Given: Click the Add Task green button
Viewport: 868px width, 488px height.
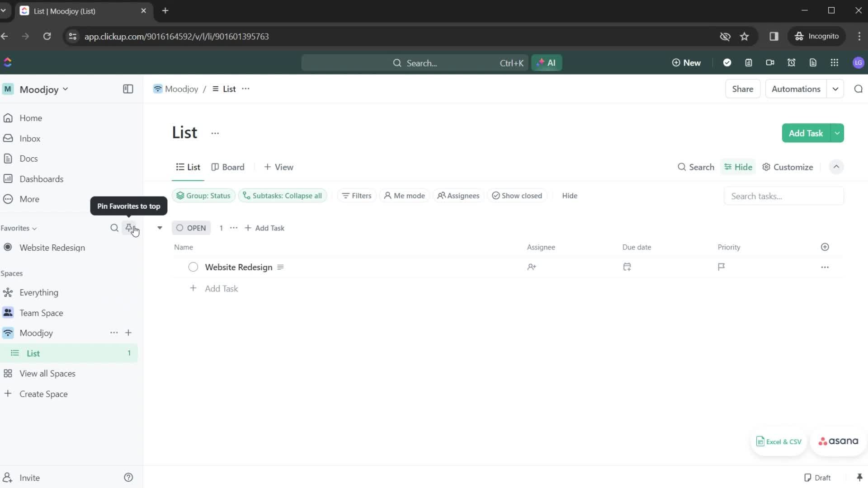Looking at the screenshot, I should click(x=807, y=133).
